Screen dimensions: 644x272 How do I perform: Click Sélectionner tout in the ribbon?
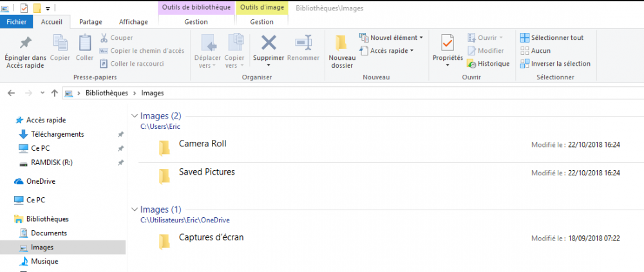point(556,37)
